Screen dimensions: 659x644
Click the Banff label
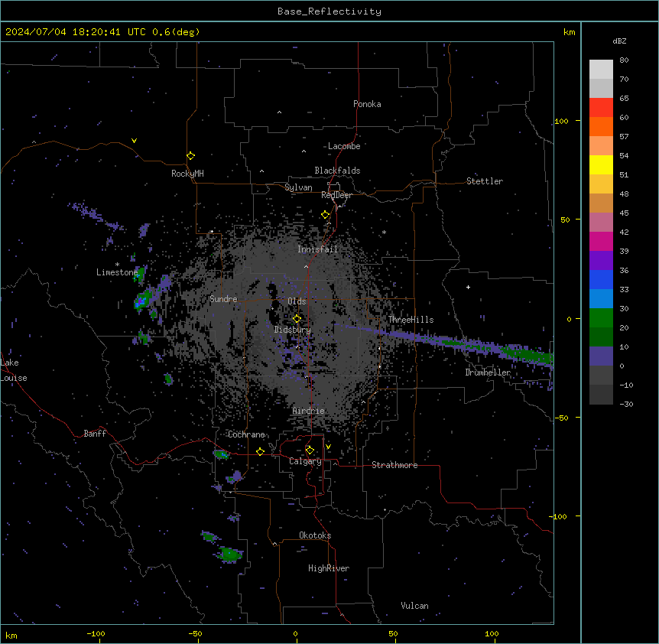tap(95, 434)
